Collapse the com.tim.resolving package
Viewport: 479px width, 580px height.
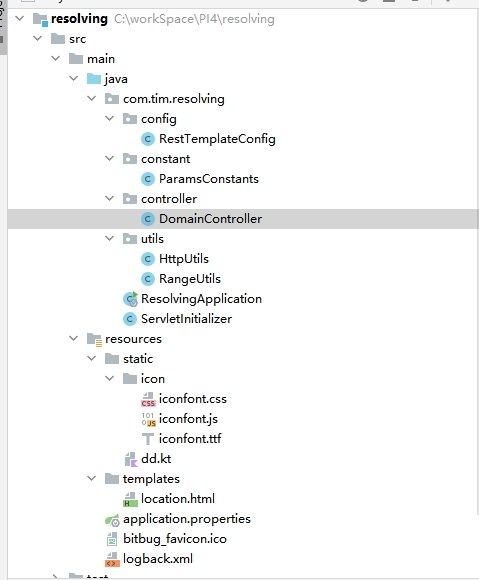coord(91,98)
